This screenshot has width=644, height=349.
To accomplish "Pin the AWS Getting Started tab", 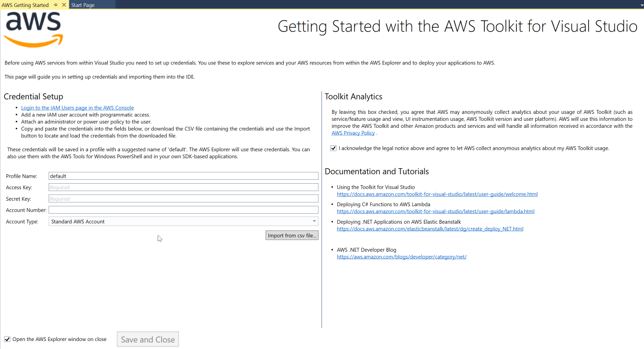I will point(55,5).
